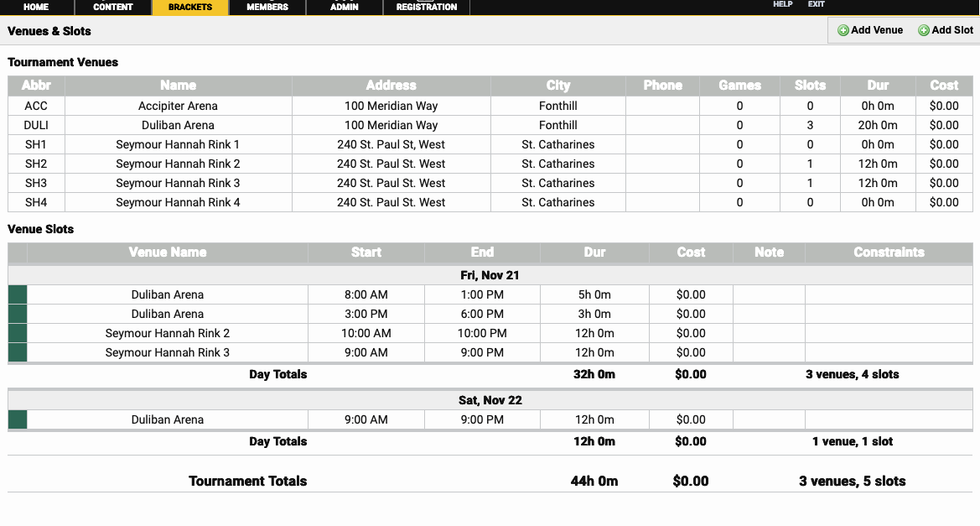Click green swatch for Duliban Arena 8:00 AM slot
This screenshot has height=526, width=980.
(18, 294)
